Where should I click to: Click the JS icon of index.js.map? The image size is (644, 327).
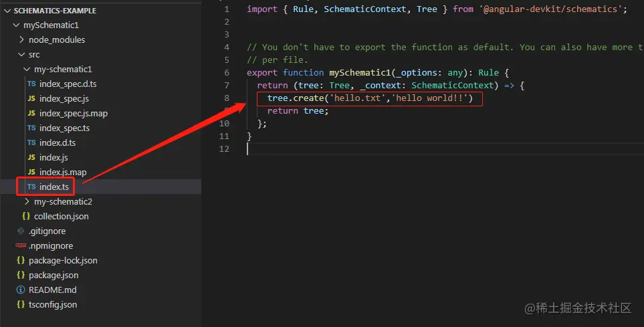pyautogui.click(x=31, y=172)
